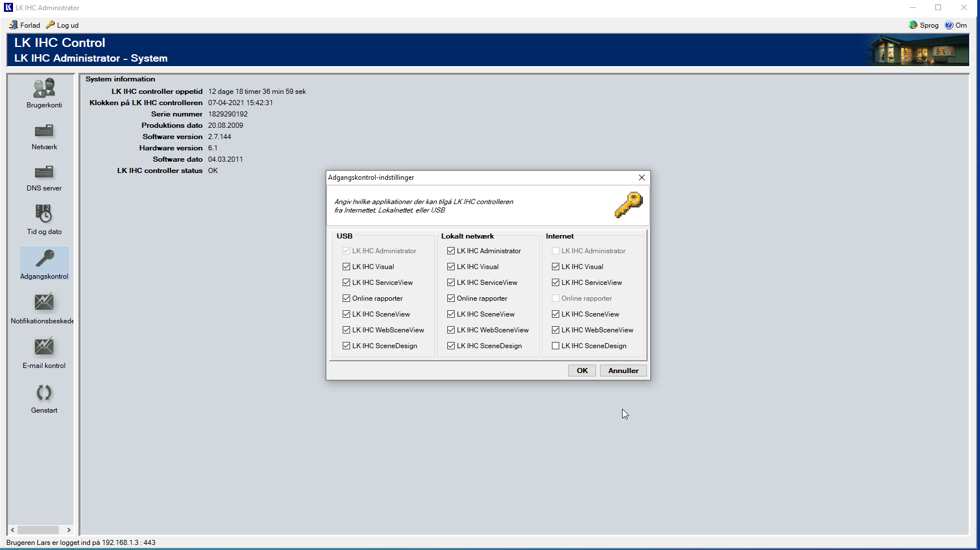
Task: Toggle Lokalt netværk LK IHC ServiceView checkbox
Action: (451, 283)
